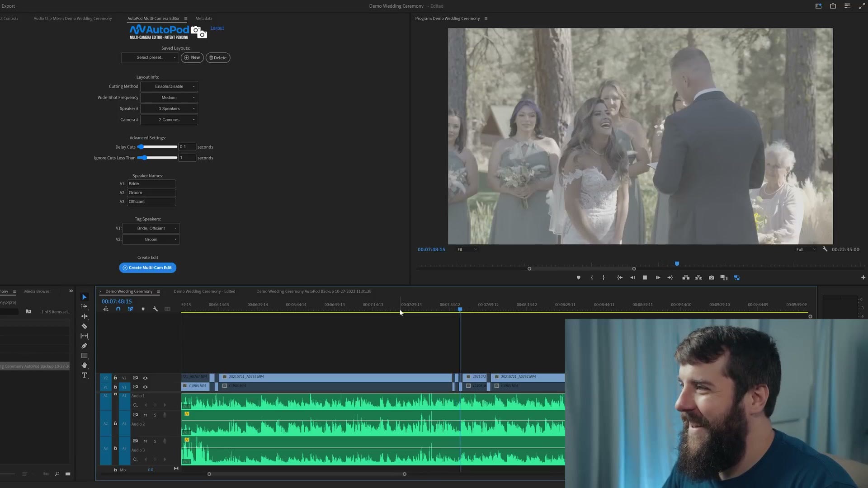
Task: Mute the Audio 3 track
Action: pos(145,441)
